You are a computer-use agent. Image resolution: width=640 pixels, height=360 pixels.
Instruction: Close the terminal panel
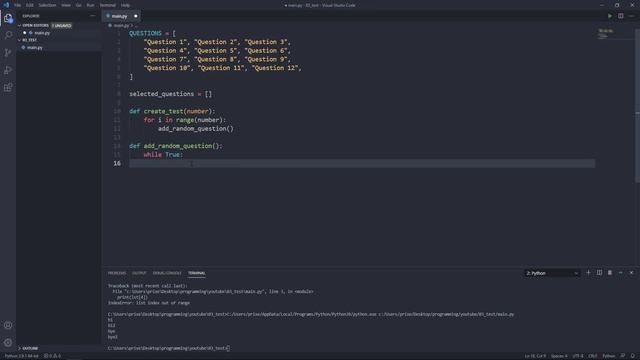coord(631,273)
